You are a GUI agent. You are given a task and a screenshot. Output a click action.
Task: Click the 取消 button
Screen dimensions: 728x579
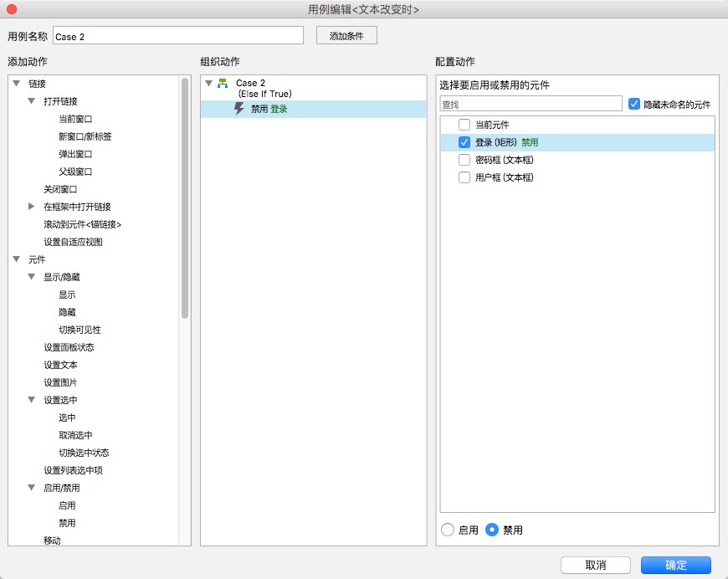pos(596,565)
